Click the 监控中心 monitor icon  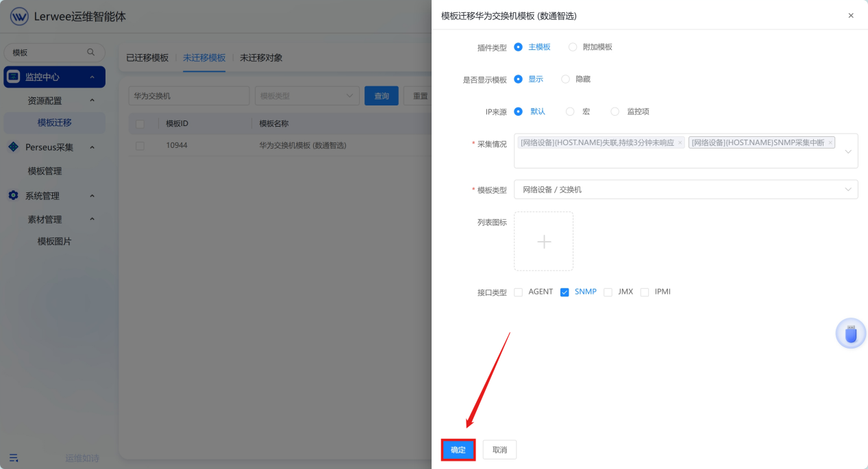click(x=14, y=77)
